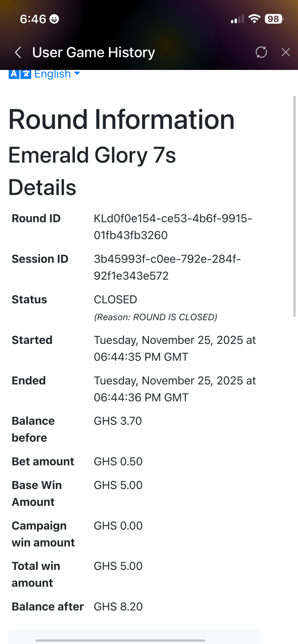298x644 pixels.
Task: Tap the 6:46 clock in status bar
Action: 33,19
